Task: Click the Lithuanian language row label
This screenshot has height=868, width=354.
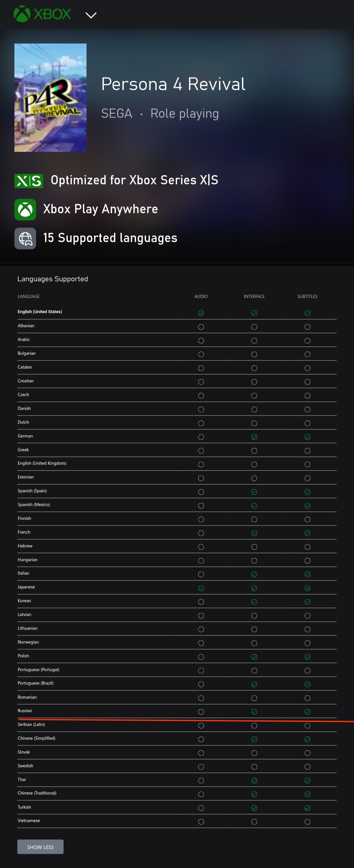Action: tap(28, 628)
